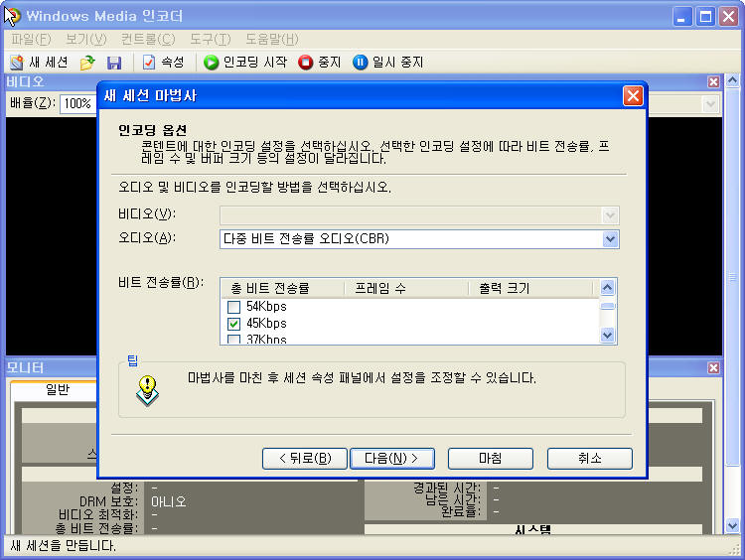The width and height of the screenshot is (745, 560).
Task: Click the Back (뒤로) button
Action: pos(305,459)
